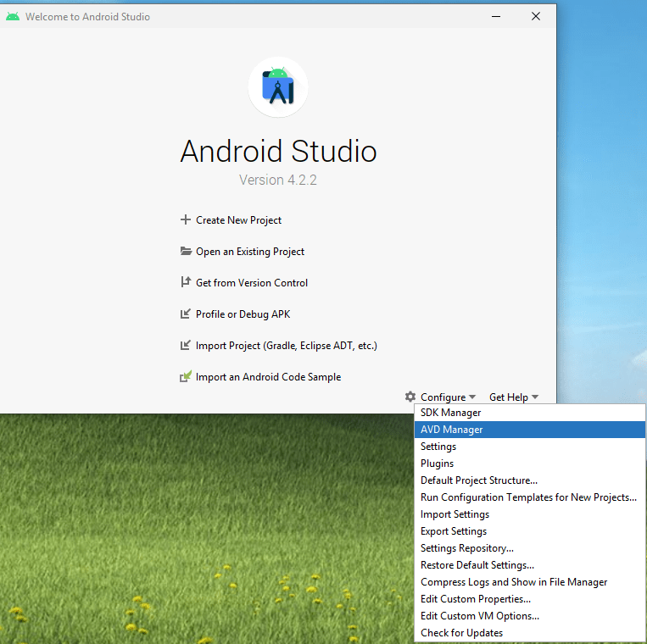This screenshot has width=647, height=644.
Task: Open the Plugins menu entry
Action: point(530,464)
